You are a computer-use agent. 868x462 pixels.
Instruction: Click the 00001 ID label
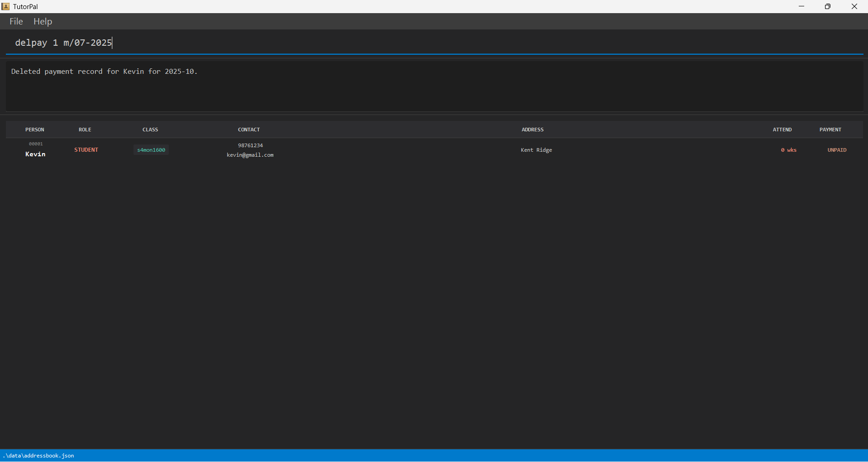pos(36,144)
